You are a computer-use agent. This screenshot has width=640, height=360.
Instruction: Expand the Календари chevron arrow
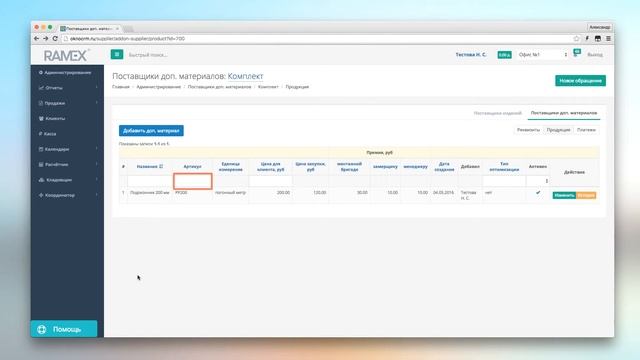(97, 149)
